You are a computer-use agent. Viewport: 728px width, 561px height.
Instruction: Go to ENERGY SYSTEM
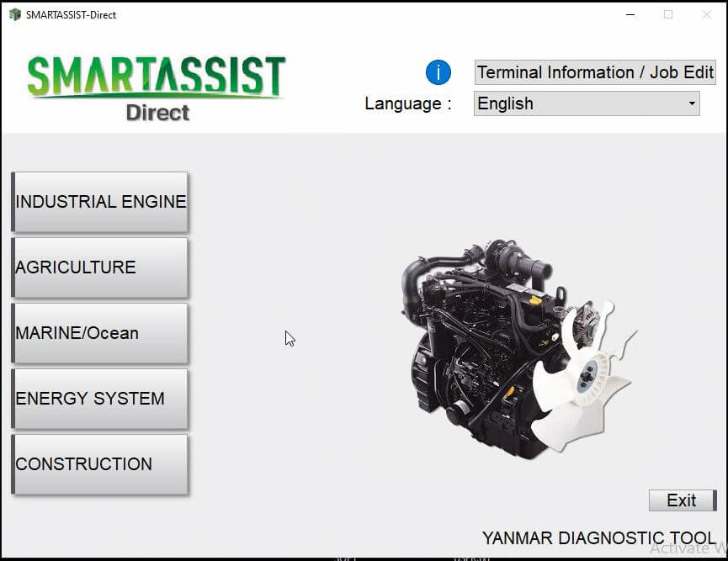[100, 399]
